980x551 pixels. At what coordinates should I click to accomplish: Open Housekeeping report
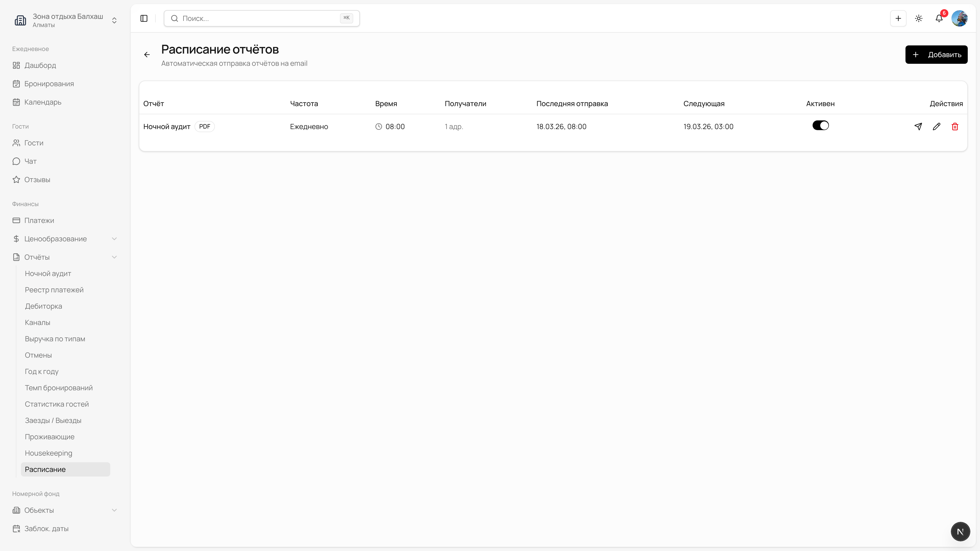(x=48, y=453)
